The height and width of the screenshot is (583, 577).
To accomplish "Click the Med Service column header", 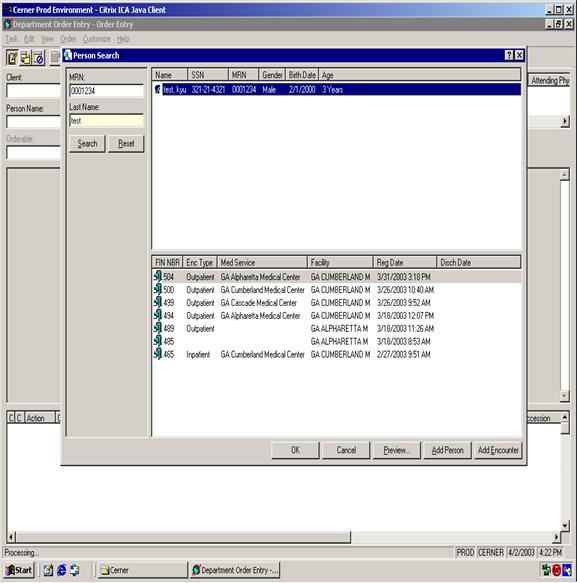I will 262,262.
